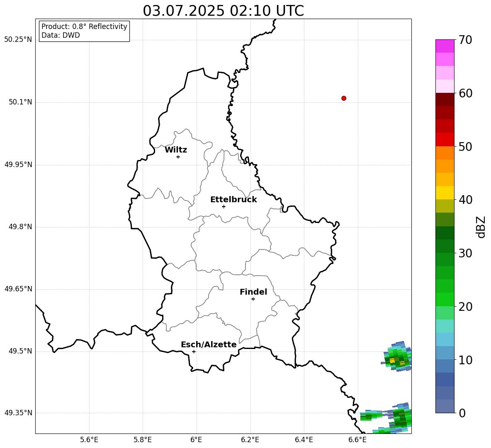Click the 0 colorbar tick label
This screenshot has height=448, width=491.
(x=462, y=413)
